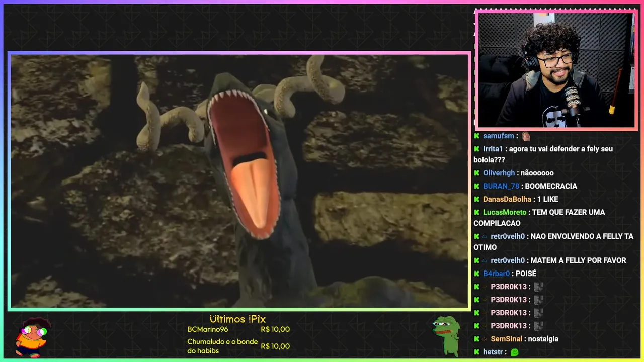Viewport: 644px width, 362px height.
Task: Click the 'POISÉ' chat message
Action: (526, 274)
